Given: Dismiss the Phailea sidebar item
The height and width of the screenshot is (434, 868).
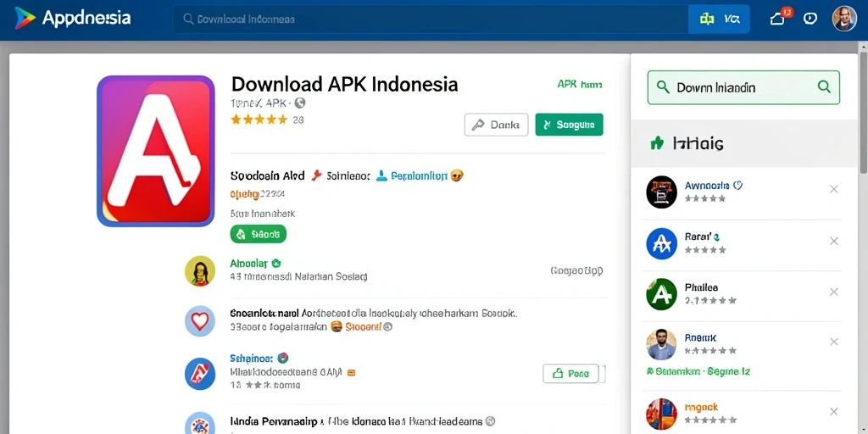Looking at the screenshot, I should pyautogui.click(x=834, y=292).
